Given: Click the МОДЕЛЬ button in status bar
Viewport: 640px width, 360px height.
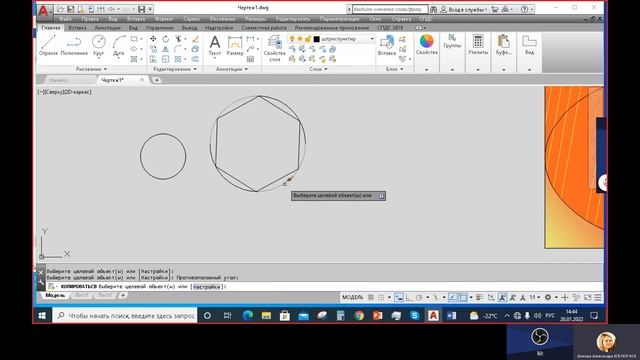Looking at the screenshot, I should [352, 298].
